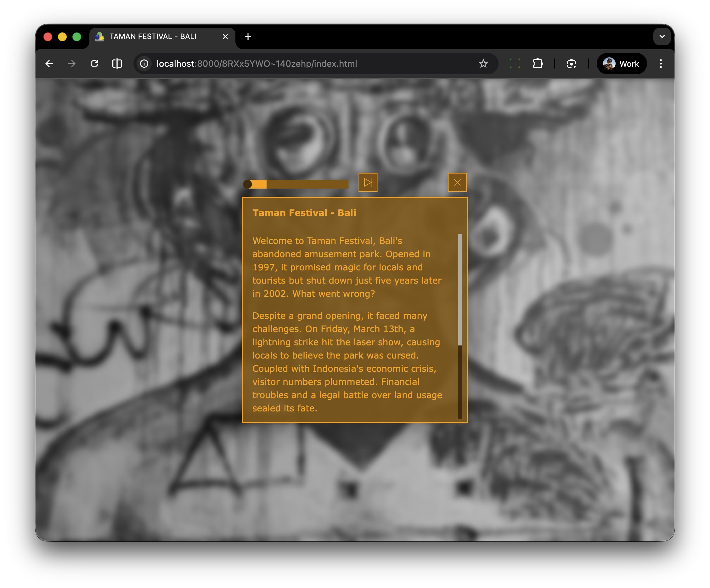Reload the current page
The image size is (710, 588).
[94, 64]
